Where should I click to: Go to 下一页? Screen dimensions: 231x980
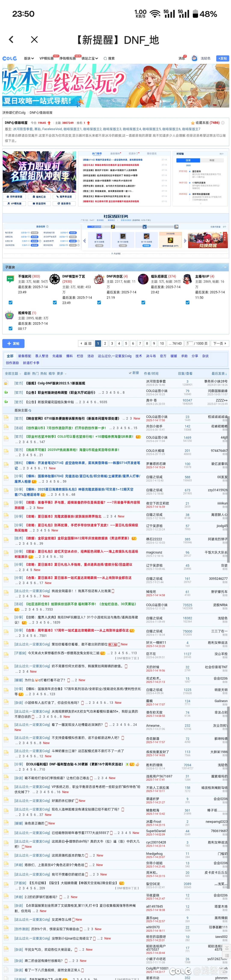click(220, 343)
